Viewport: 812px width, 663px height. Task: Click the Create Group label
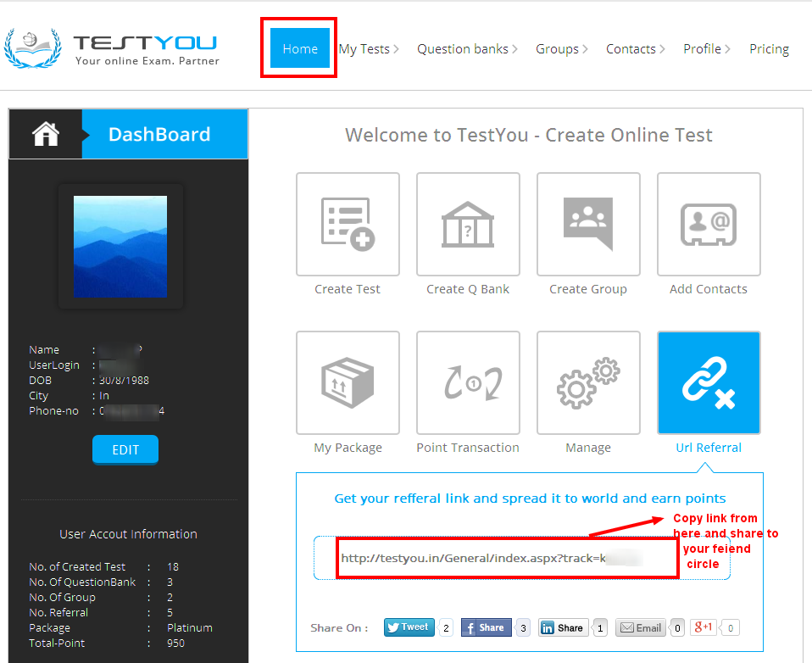pyautogui.click(x=588, y=289)
